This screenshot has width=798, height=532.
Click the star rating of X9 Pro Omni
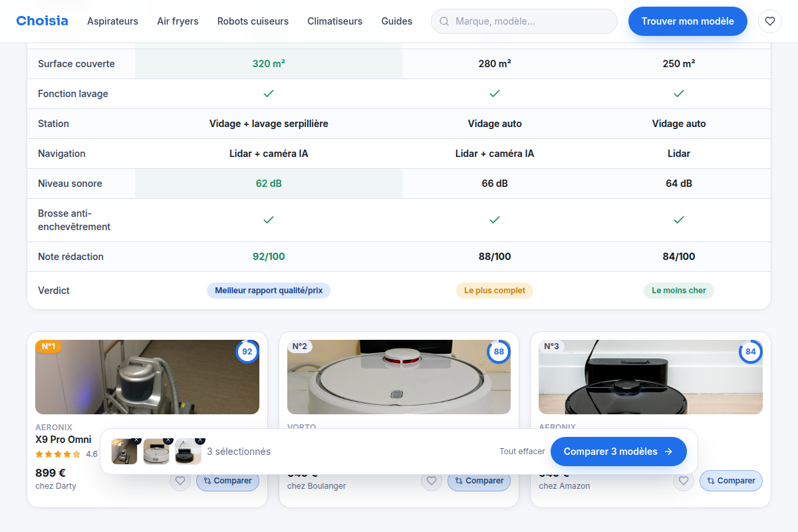58,454
